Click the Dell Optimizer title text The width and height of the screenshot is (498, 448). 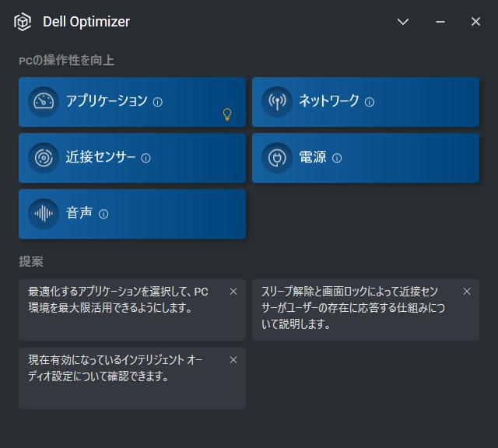coord(86,22)
